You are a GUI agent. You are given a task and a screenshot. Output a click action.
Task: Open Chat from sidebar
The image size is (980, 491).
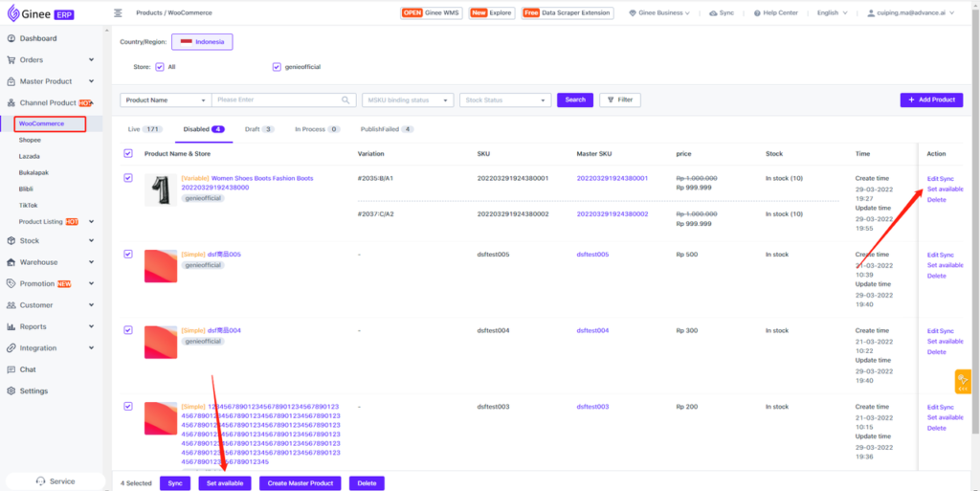click(28, 369)
